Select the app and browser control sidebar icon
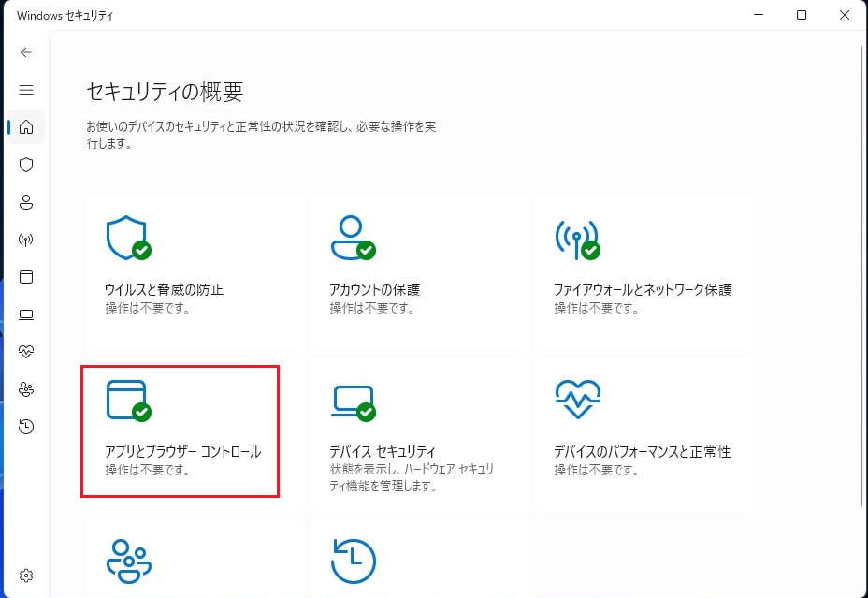The image size is (868, 598). pos(26,277)
